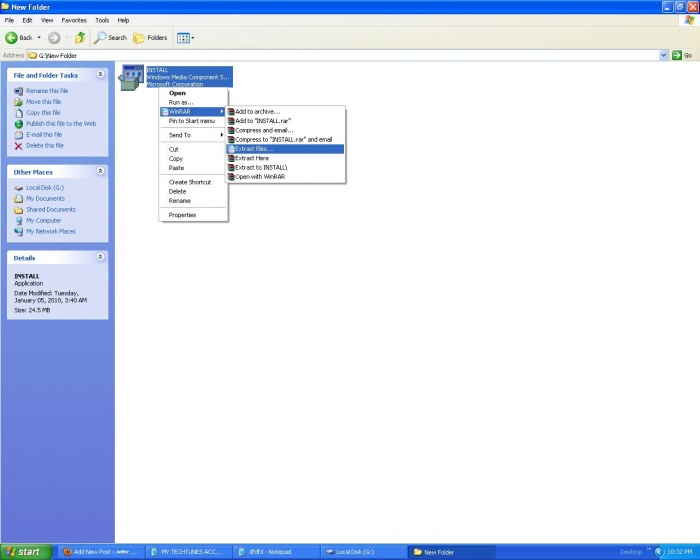
Task: Open the View menu
Action: (x=47, y=20)
